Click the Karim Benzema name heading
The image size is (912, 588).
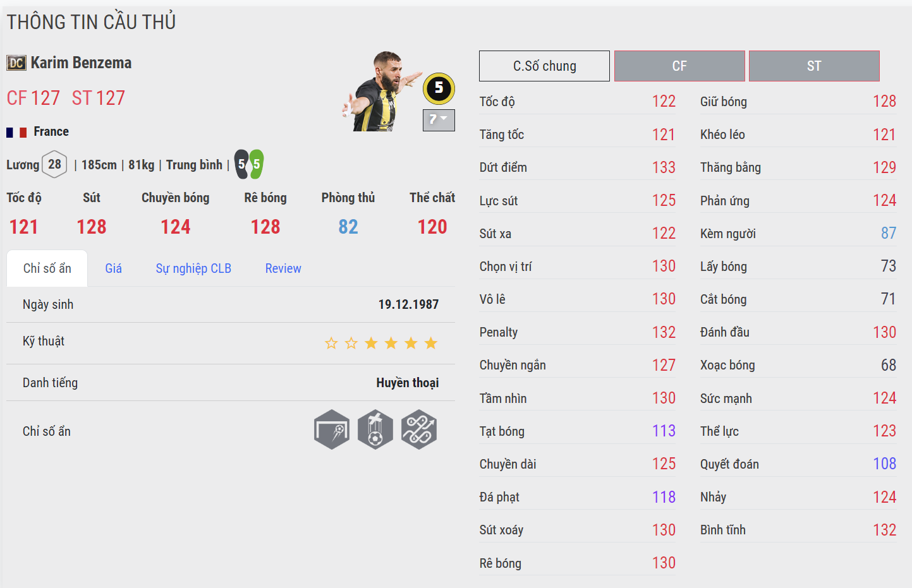[x=81, y=63]
